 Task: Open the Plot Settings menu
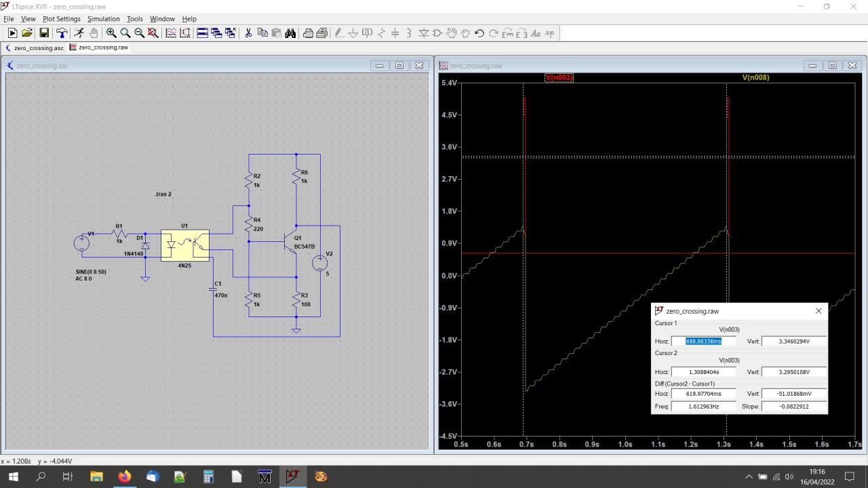coord(61,19)
